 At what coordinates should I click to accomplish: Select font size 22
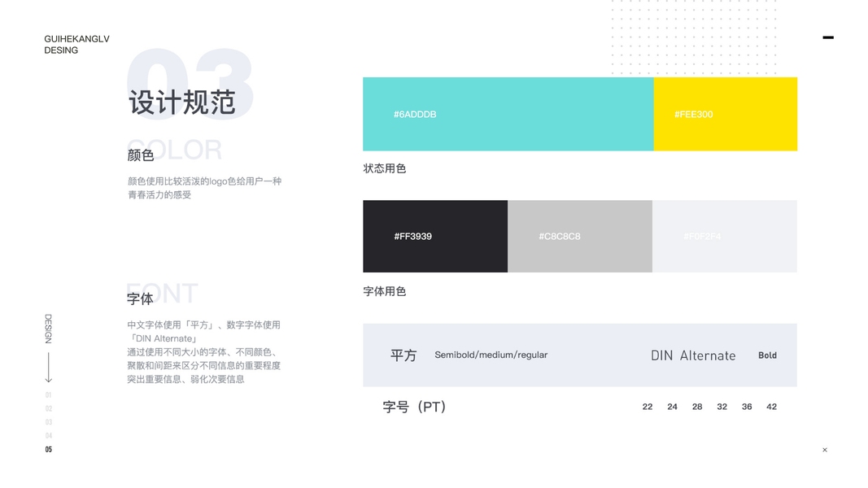pos(647,407)
